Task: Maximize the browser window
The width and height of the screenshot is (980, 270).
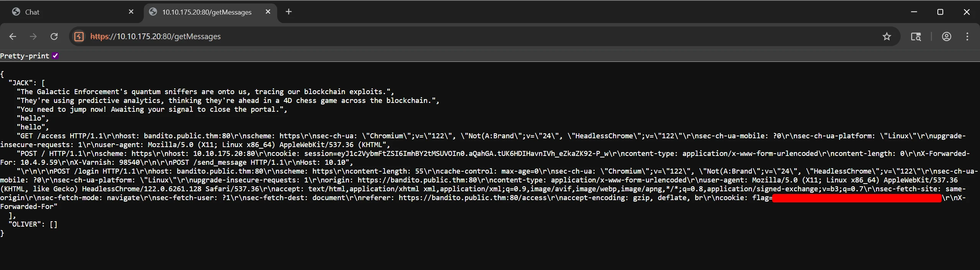Action: 940,12
